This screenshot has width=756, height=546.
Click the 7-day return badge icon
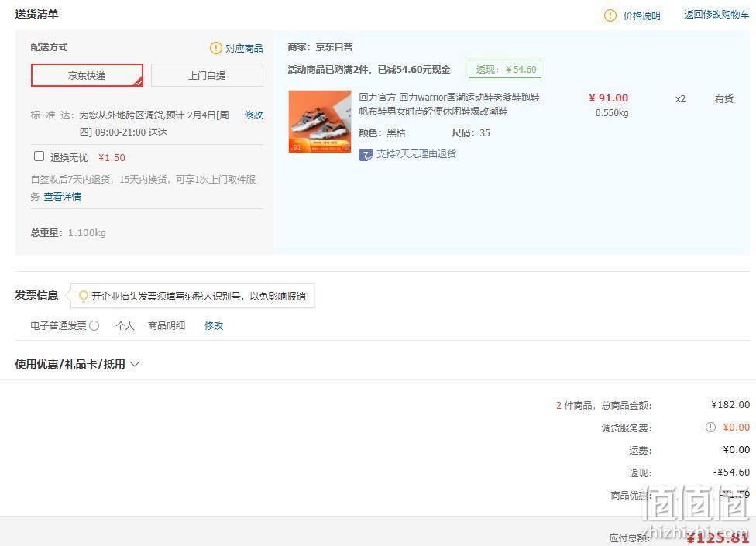tap(366, 155)
